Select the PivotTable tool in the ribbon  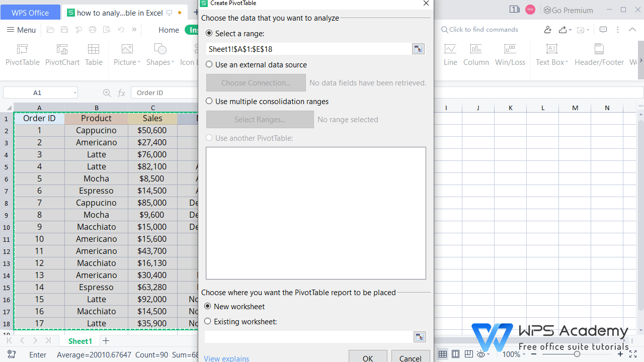pos(22,54)
